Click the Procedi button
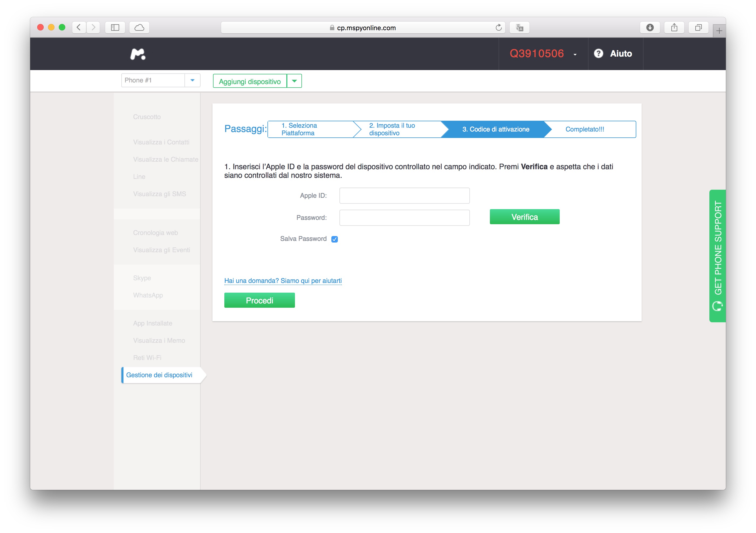This screenshot has width=756, height=533. (x=259, y=300)
